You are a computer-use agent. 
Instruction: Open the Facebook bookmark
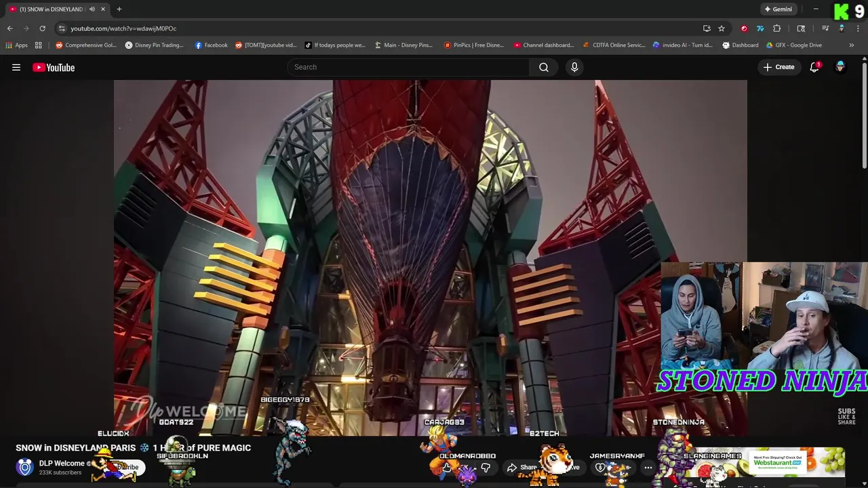coord(211,45)
